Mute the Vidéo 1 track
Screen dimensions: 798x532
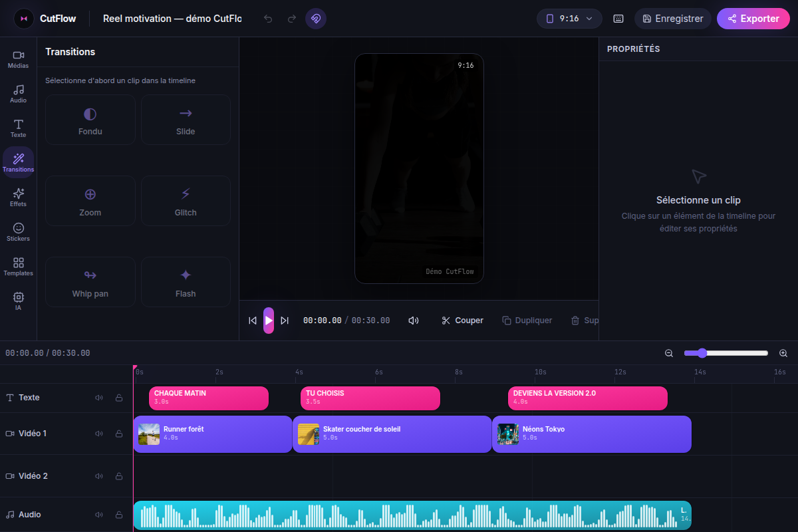pos(99,434)
